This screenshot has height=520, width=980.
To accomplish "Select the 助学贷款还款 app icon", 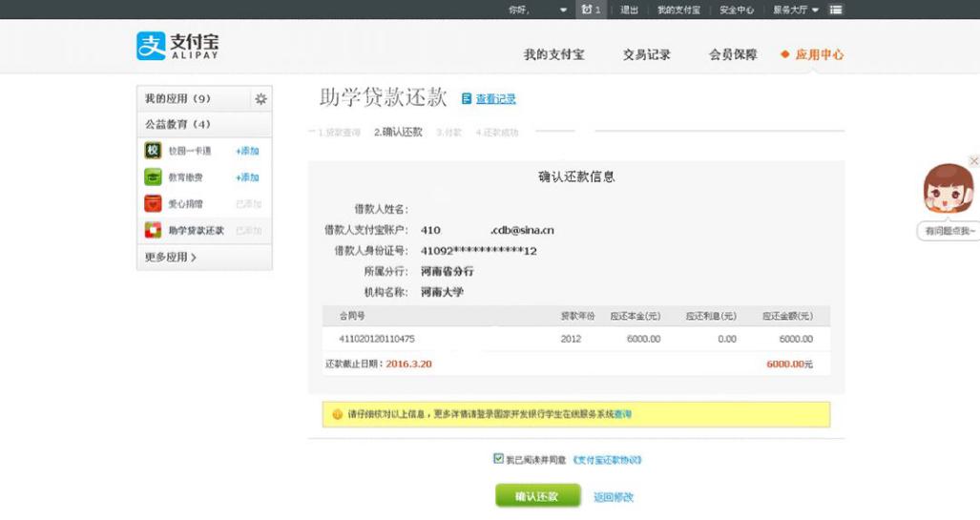I will [x=153, y=230].
